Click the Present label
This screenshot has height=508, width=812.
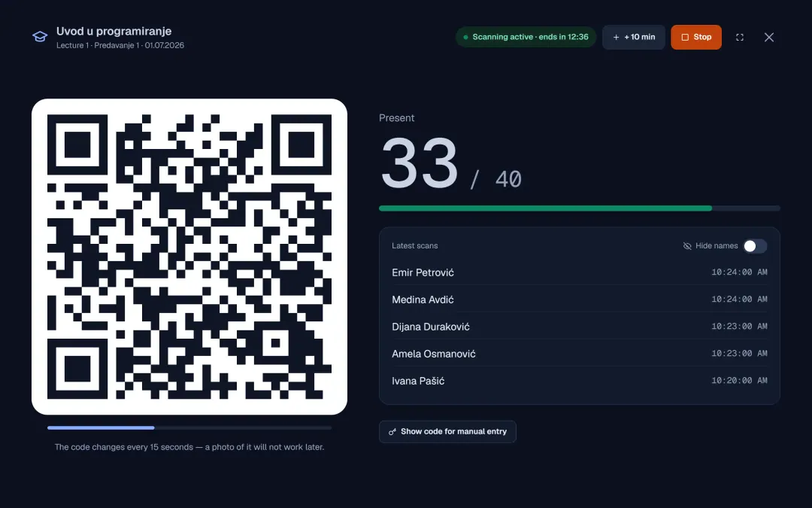397,118
